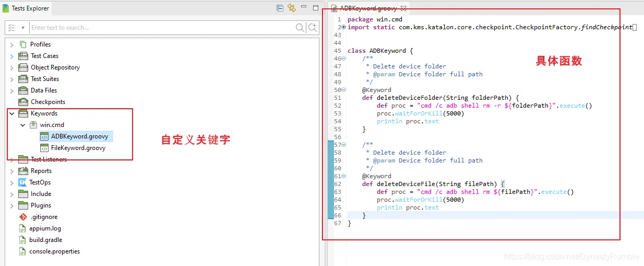The image size is (644, 266).
Task: Select the ADBKeyword.groovy editor tab
Action: tap(368, 8)
